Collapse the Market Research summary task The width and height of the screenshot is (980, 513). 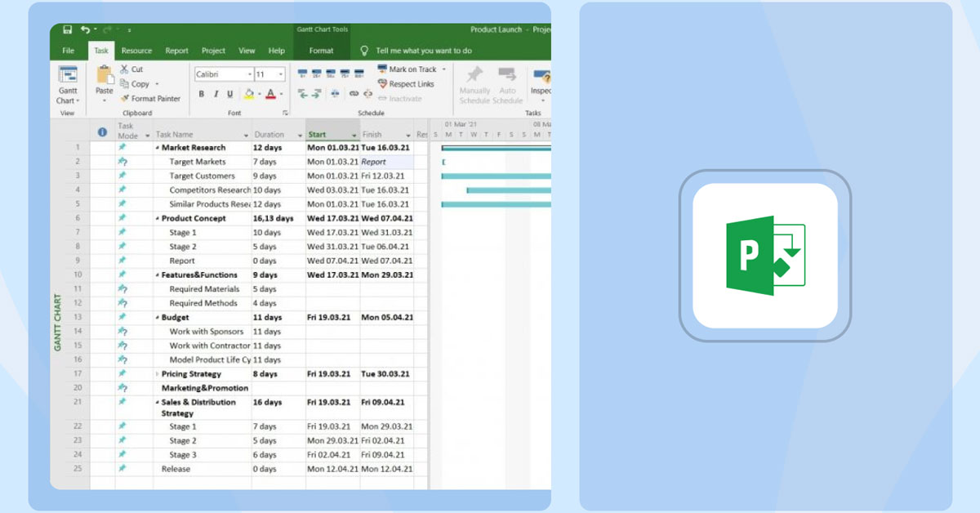tap(158, 148)
